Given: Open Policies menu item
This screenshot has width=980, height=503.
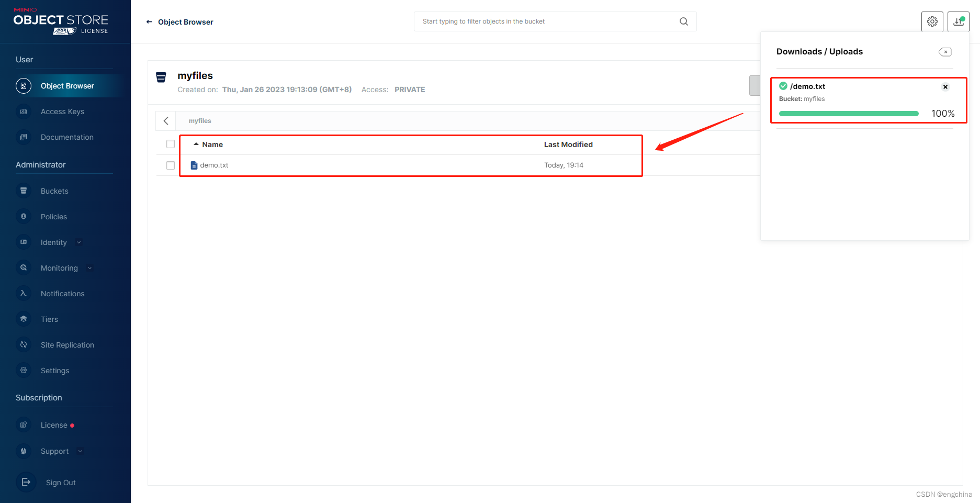Looking at the screenshot, I should [x=54, y=217].
